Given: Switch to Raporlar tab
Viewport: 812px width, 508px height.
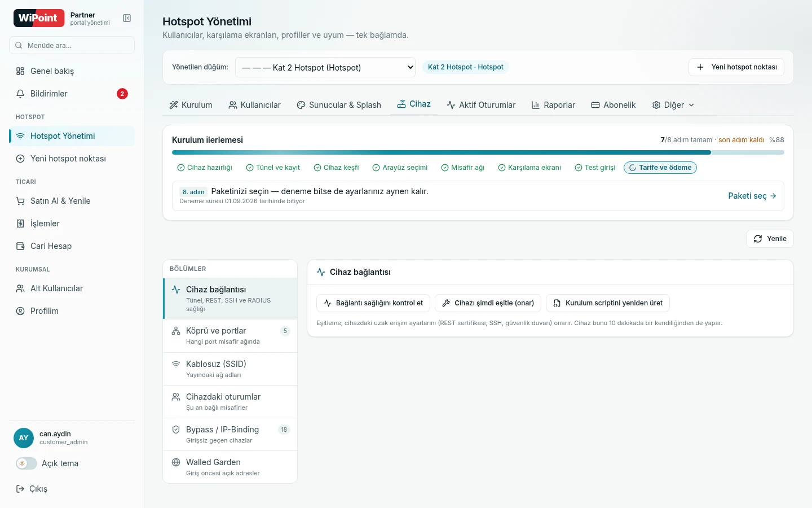Looking at the screenshot, I should point(553,105).
